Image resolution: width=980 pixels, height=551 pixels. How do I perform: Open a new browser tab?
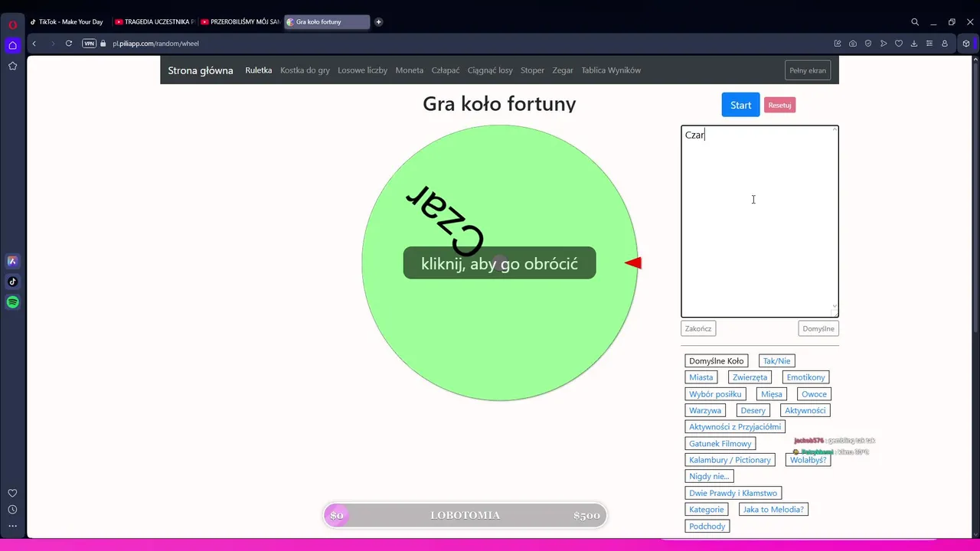378,22
